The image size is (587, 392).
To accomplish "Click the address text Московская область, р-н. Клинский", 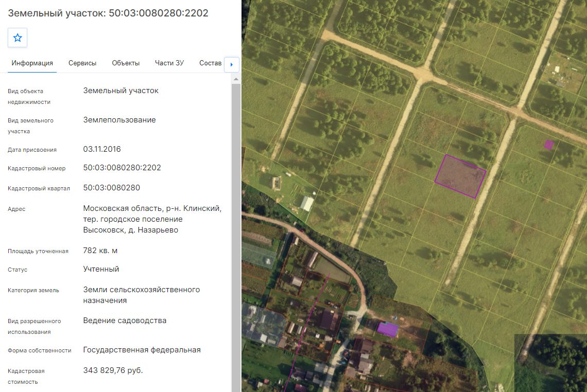I will (x=152, y=208).
